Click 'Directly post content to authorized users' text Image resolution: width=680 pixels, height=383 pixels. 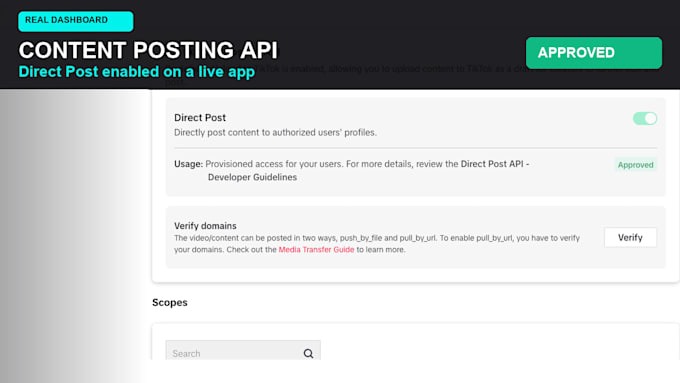275,132
